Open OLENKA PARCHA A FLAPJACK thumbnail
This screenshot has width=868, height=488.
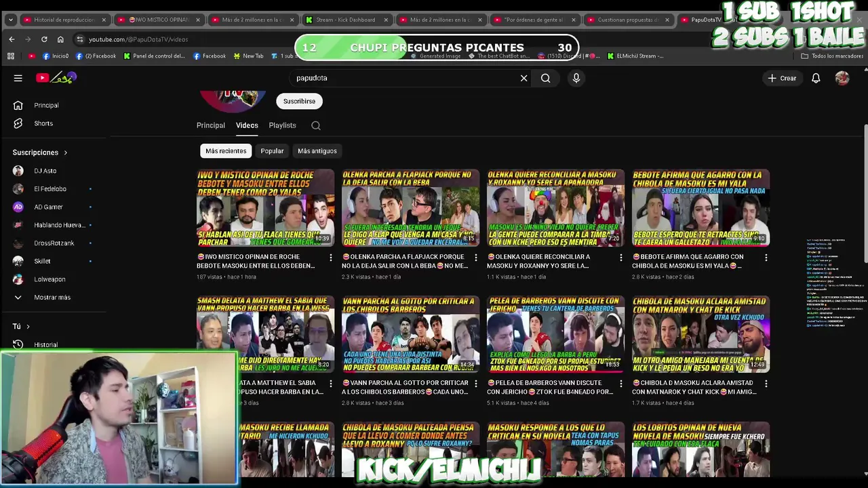coord(410,207)
